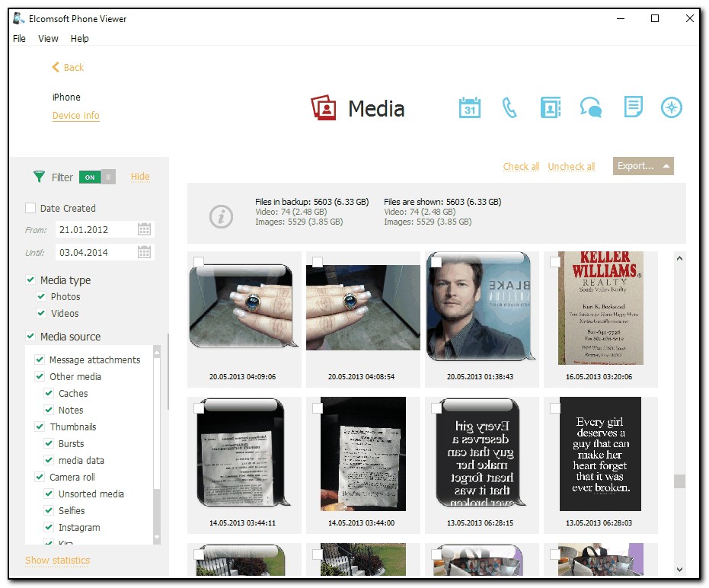Image resolution: width=709 pixels, height=588 pixels.
Task: Uncheck the Selfies source checkbox
Action: click(x=49, y=510)
